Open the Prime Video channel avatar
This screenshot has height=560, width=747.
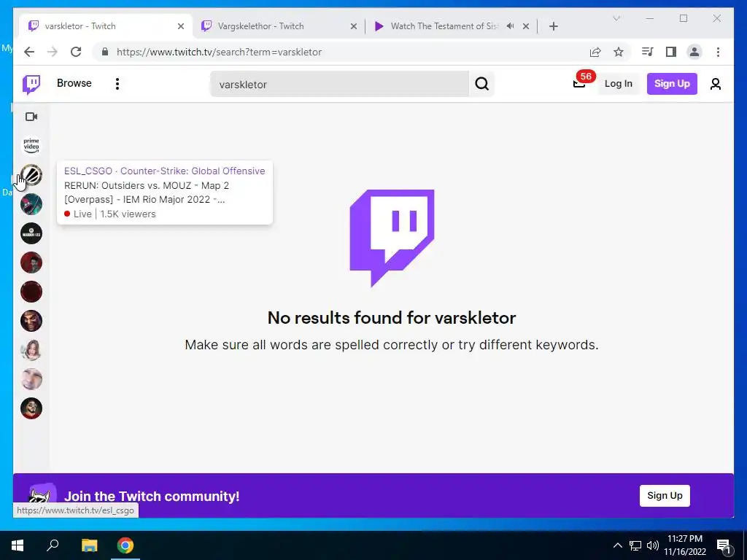tap(31, 145)
